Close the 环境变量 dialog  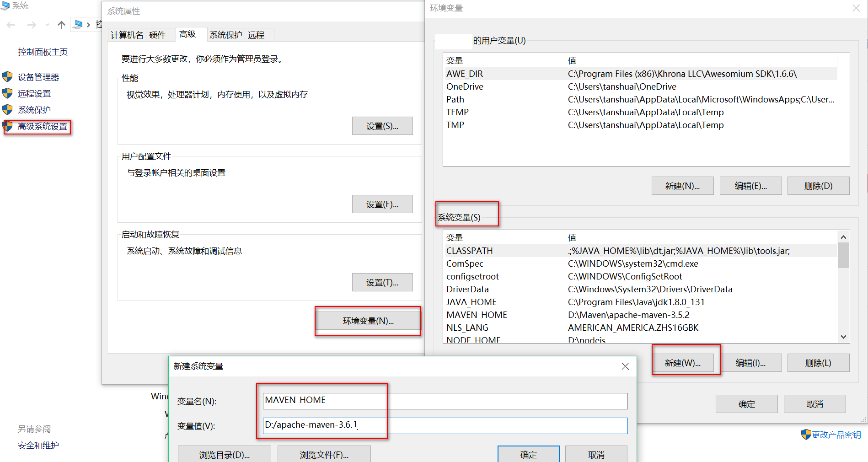(x=856, y=8)
